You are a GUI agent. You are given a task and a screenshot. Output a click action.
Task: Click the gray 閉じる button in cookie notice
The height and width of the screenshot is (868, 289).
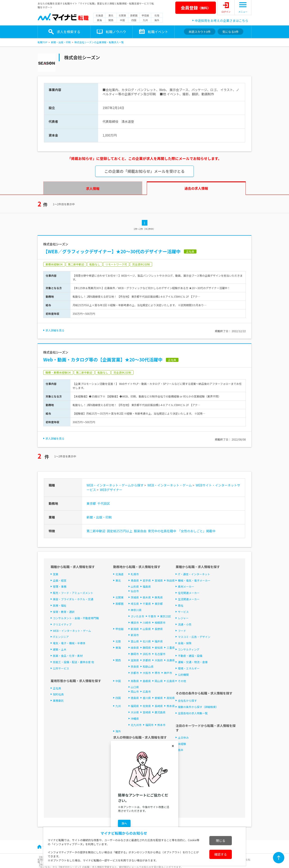220,840
